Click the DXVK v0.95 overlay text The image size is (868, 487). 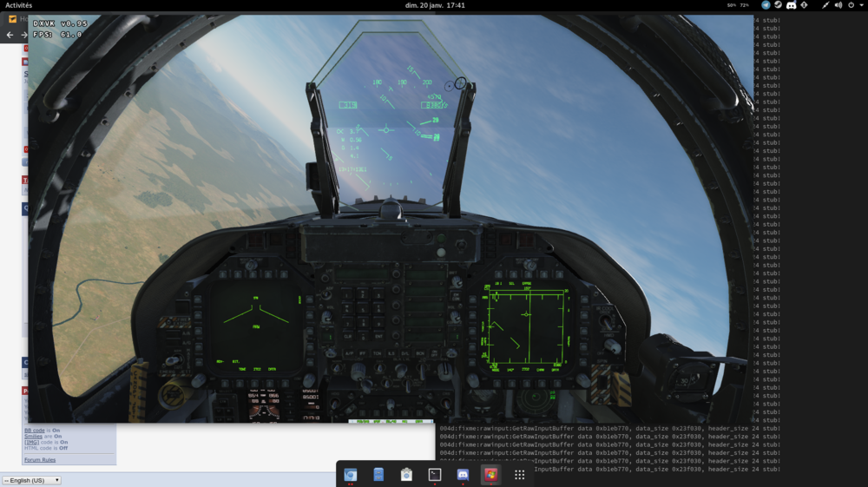[61, 23]
